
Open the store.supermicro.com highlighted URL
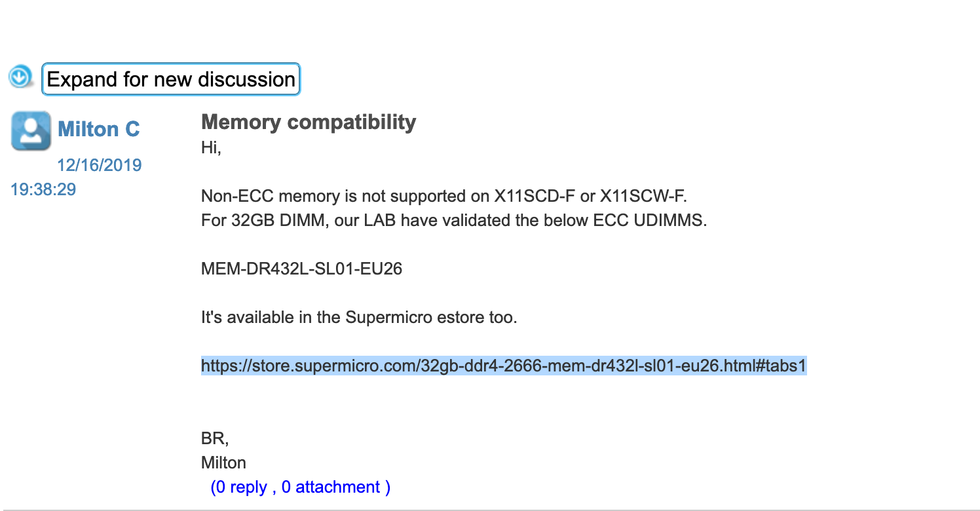[504, 366]
